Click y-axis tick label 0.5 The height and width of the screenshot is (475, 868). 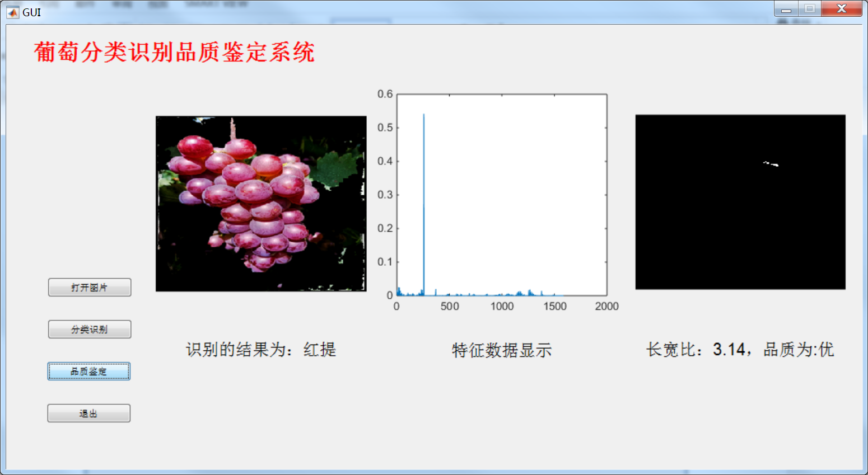pyautogui.click(x=385, y=128)
